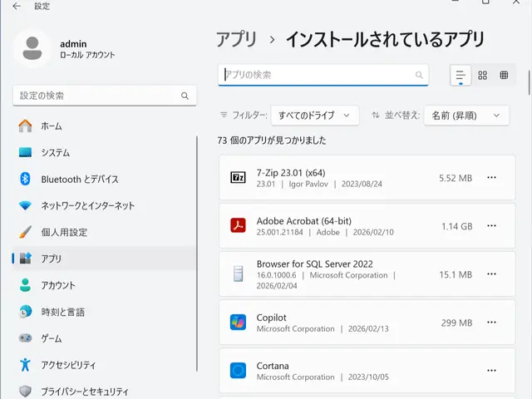532x399 pixels.
Task: Click the Cortana app icon
Action: 239,370
